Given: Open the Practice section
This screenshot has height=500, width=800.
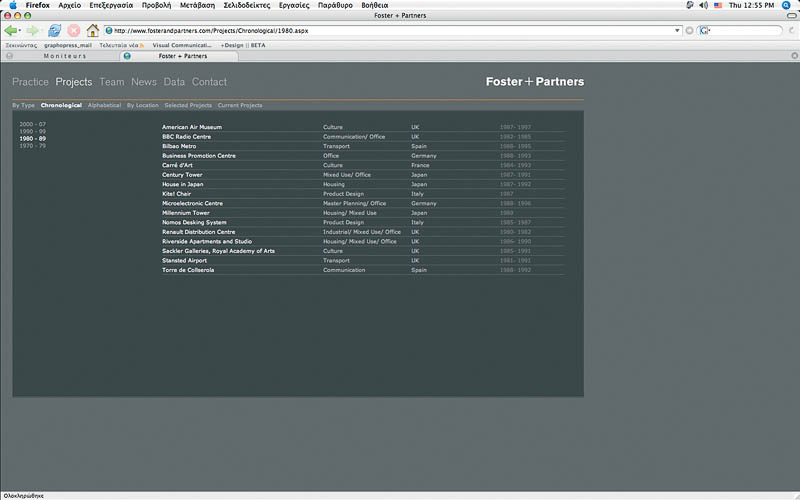Looking at the screenshot, I should (x=30, y=82).
